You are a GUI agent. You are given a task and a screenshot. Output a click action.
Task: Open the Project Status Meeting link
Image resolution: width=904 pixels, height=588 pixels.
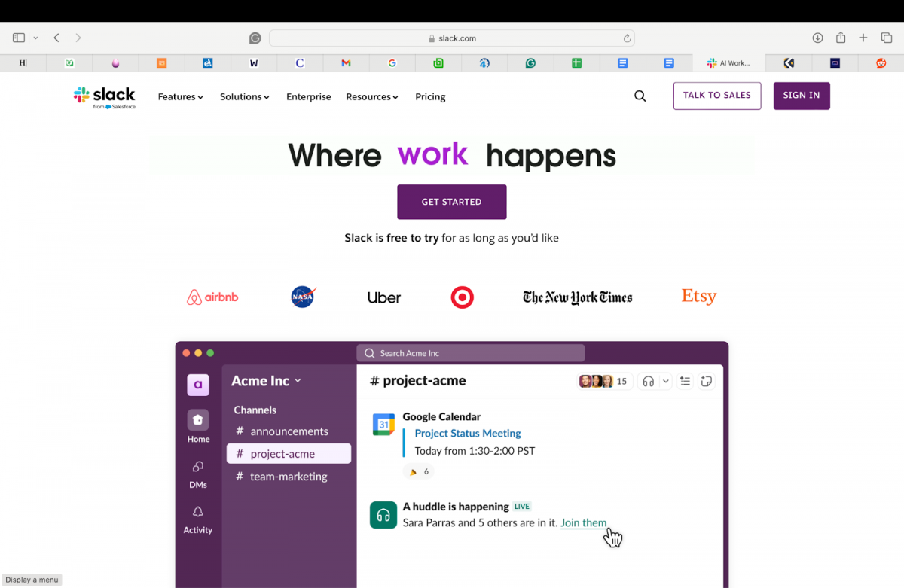click(468, 433)
